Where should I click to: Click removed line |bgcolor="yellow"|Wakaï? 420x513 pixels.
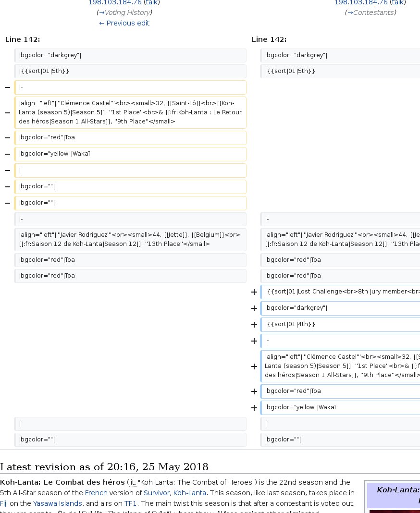click(x=130, y=154)
